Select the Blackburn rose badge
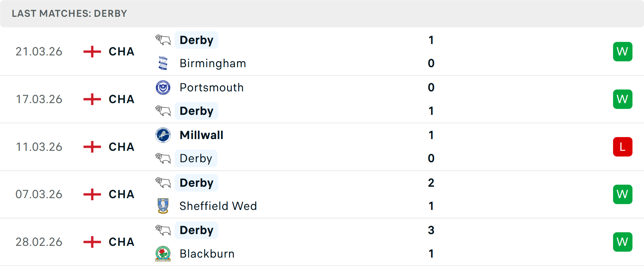Image resolution: width=644 pixels, height=266 pixels. click(162, 254)
